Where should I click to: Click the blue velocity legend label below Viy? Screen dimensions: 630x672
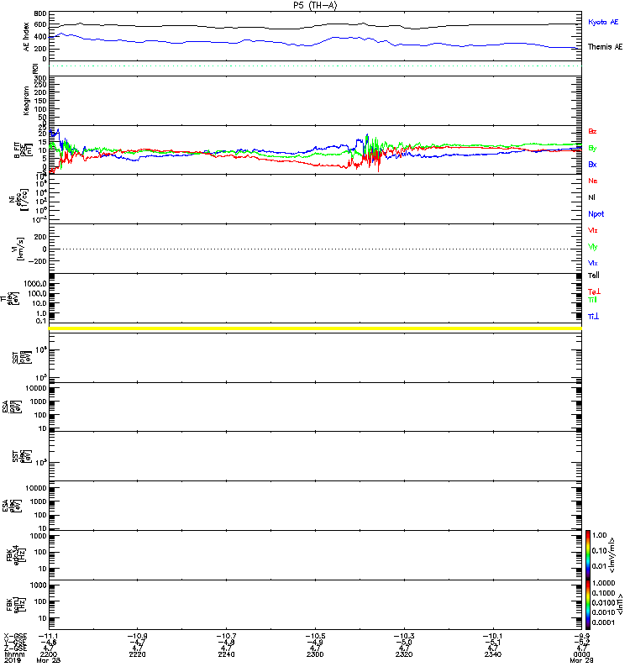point(592,263)
